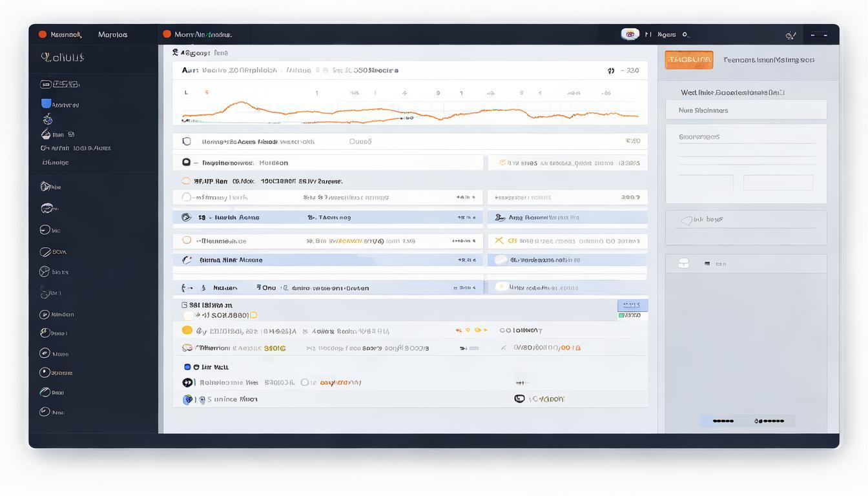Screen dimensions: 868x496
Task: Click the orange circle icon in the second title tab
Action: [167, 34]
